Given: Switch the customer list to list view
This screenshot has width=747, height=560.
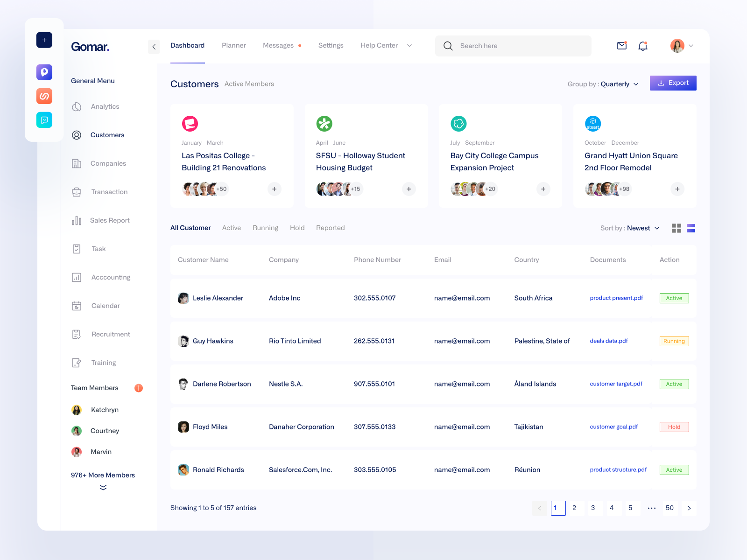Looking at the screenshot, I should tap(691, 228).
